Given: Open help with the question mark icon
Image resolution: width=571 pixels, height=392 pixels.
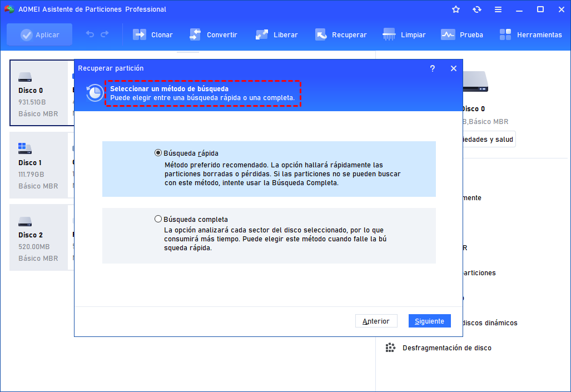Looking at the screenshot, I should click(433, 68).
